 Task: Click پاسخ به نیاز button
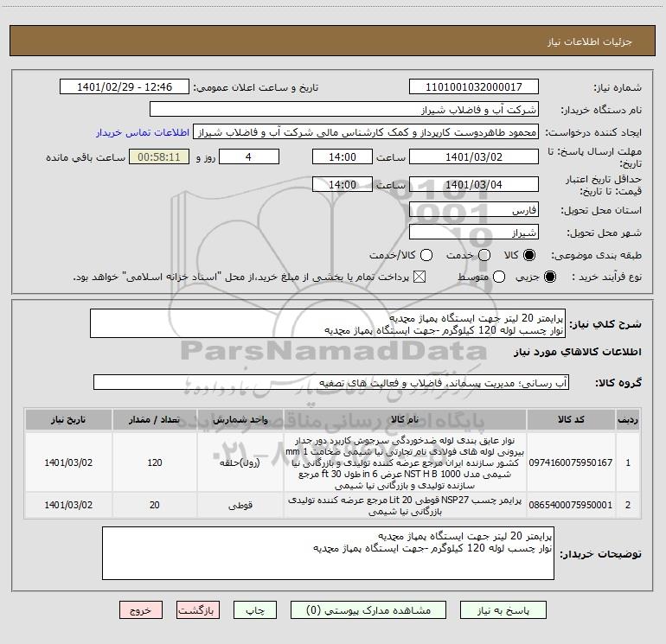pos(503,610)
